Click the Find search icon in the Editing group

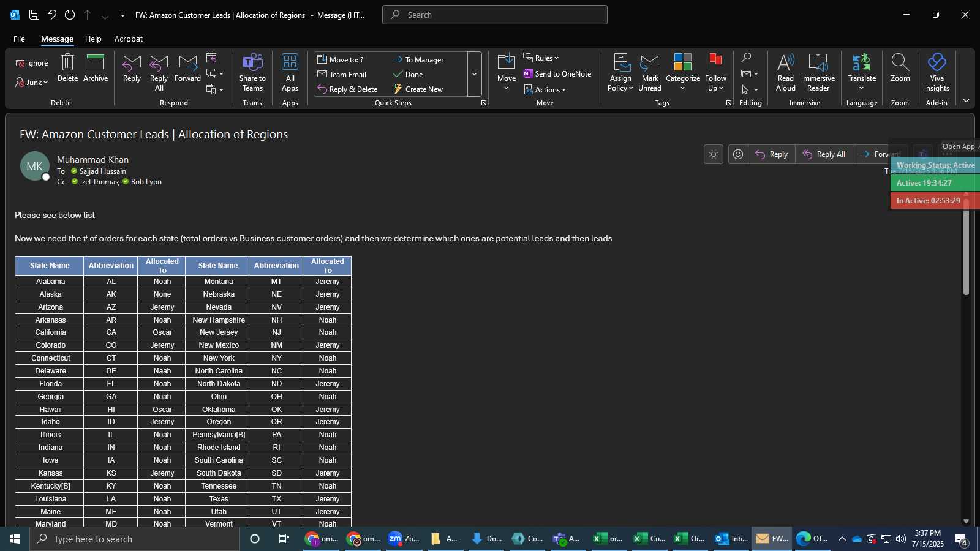pos(746,58)
